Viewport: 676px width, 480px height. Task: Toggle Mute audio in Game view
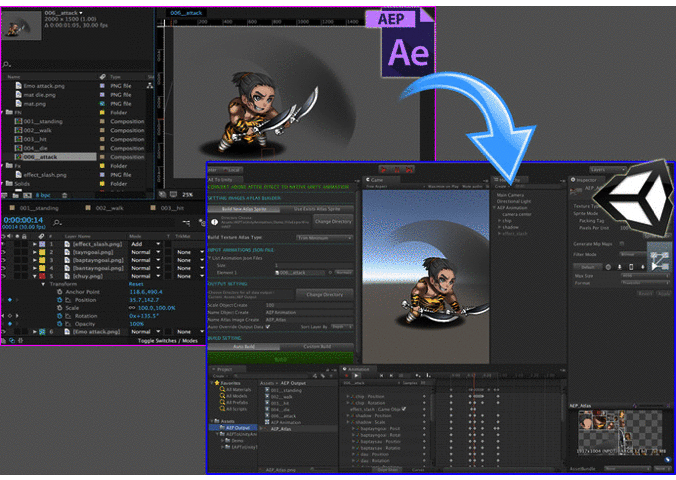click(473, 186)
